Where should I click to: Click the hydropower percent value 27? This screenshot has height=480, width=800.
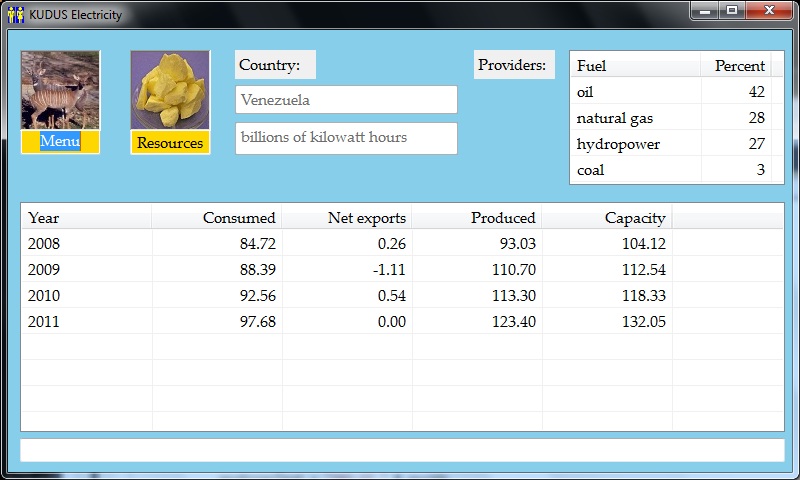tap(757, 144)
